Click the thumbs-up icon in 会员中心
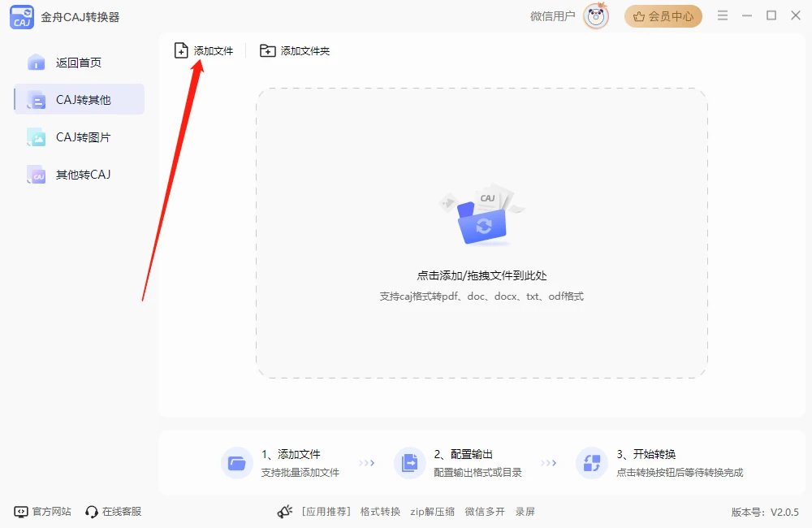 click(639, 16)
